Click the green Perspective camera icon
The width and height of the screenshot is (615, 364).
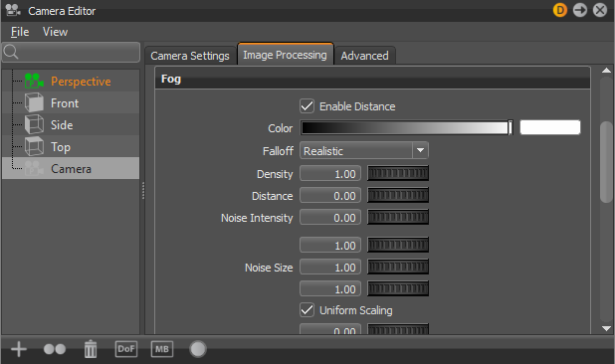(34, 82)
